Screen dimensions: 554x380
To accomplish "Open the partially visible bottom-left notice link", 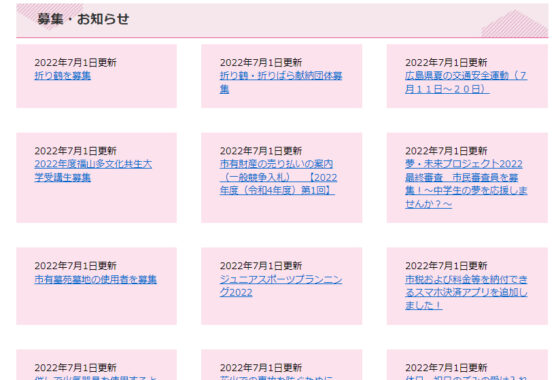I will 95,378.
